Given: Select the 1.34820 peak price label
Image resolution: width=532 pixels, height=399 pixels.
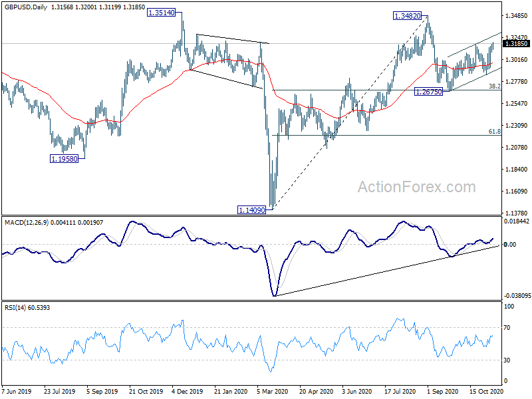Looking at the screenshot, I should tap(407, 15).
